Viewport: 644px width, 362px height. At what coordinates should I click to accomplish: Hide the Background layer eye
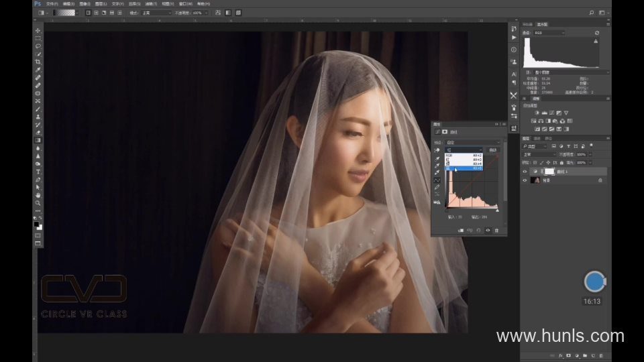point(525,180)
